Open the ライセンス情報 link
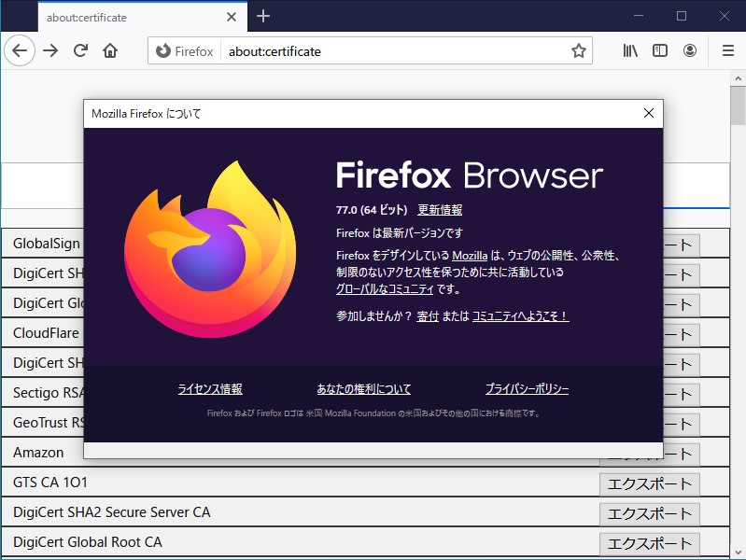This screenshot has height=560, width=746. [210, 388]
